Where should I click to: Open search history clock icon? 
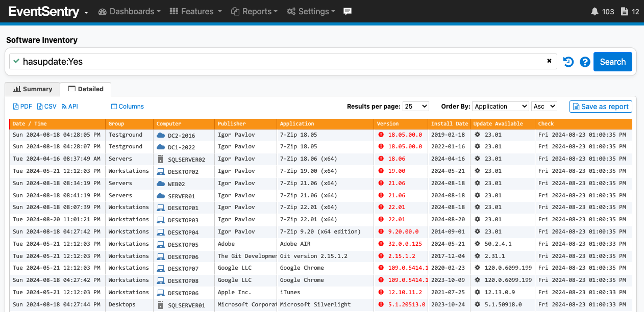(568, 62)
